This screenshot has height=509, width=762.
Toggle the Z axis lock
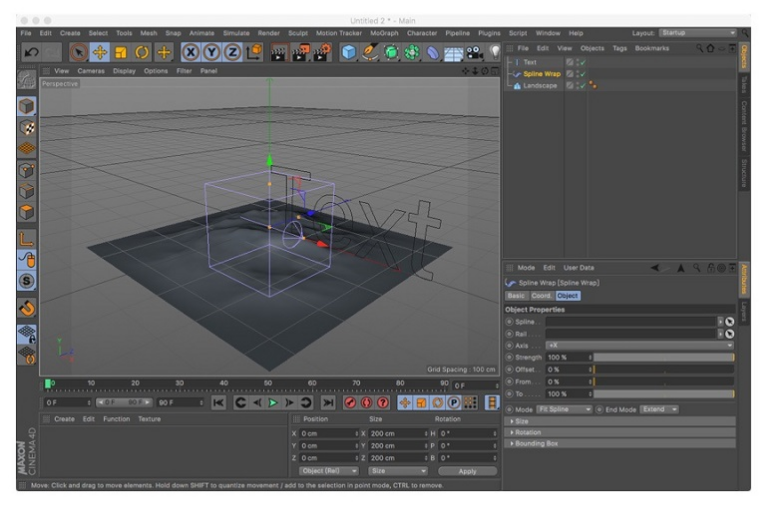point(231,53)
